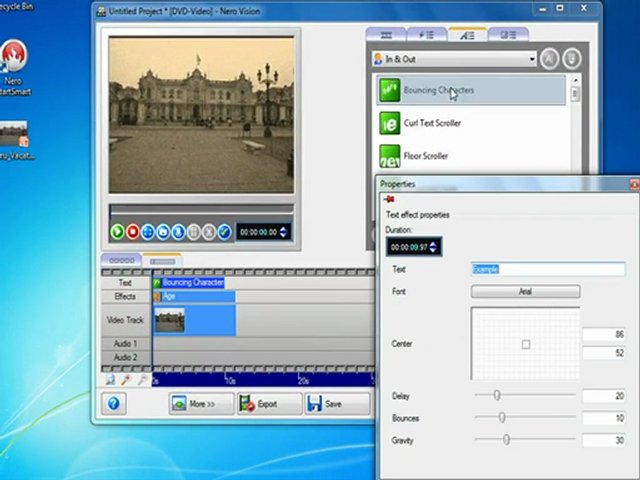The width and height of the screenshot is (640, 480).
Task: Click the blue checkmark icon in preview controls
Action: (x=224, y=232)
